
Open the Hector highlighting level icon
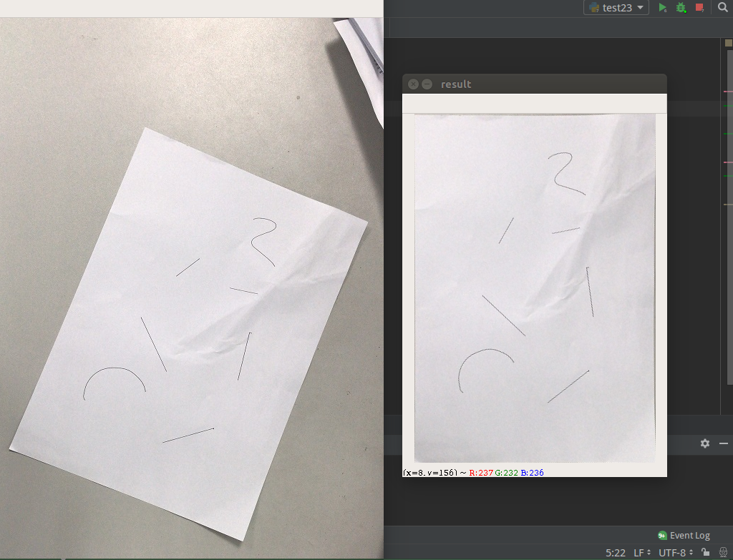pos(723,552)
